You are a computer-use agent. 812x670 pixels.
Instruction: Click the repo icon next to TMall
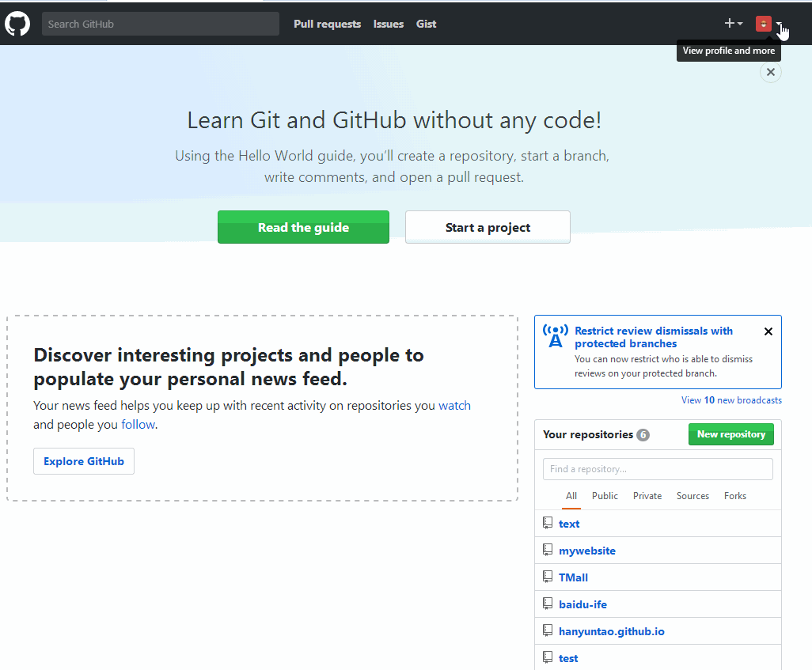tap(548, 577)
